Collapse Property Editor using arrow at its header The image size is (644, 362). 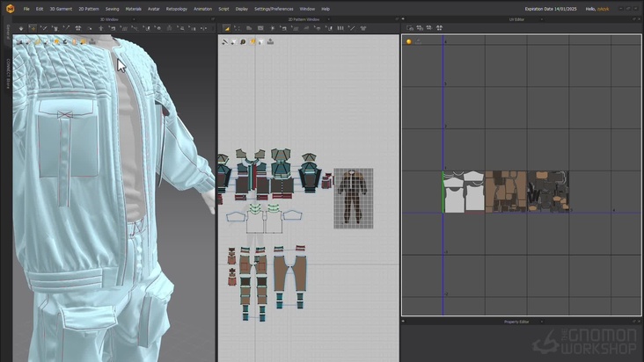coord(403,322)
